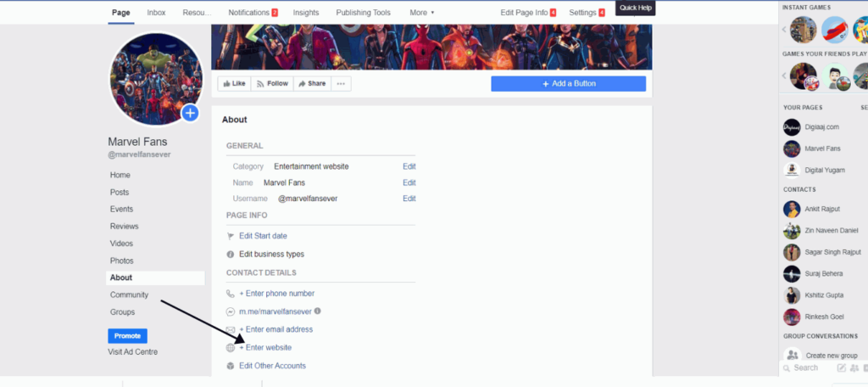Click the Create new group icon
Viewport: 868px width, 387px height.
(x=793, y=356)
